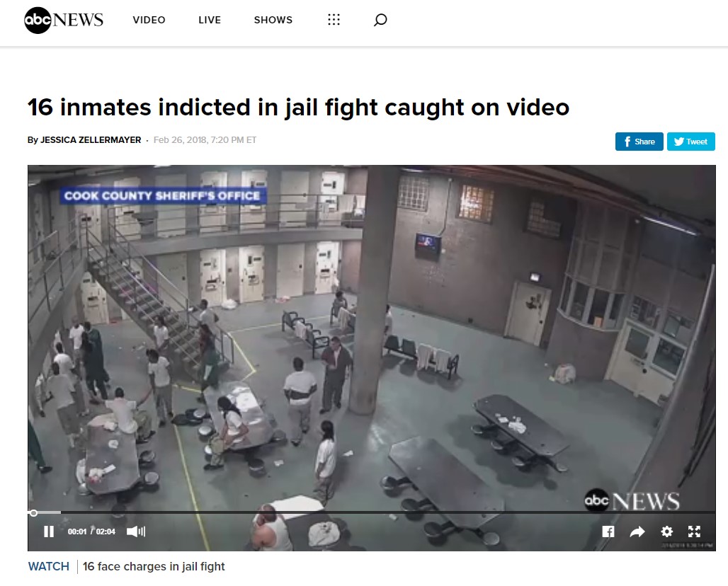Pause the video playback
Viewport: 728px width, 586px height.
49,532
